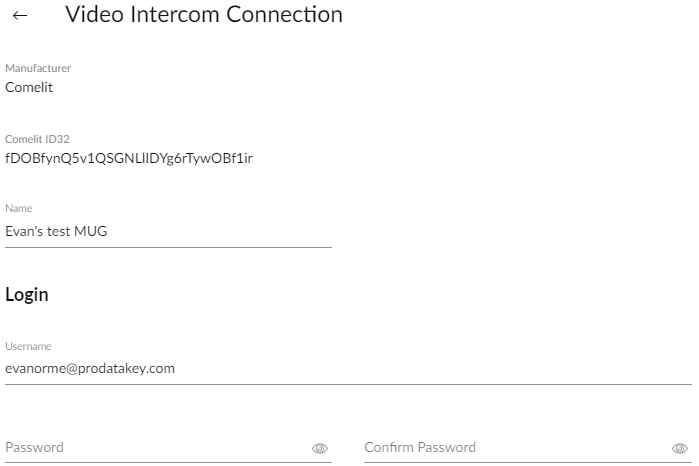
Task: Place cursor on prodatakey.com in the username
Action: coord(127,369)
